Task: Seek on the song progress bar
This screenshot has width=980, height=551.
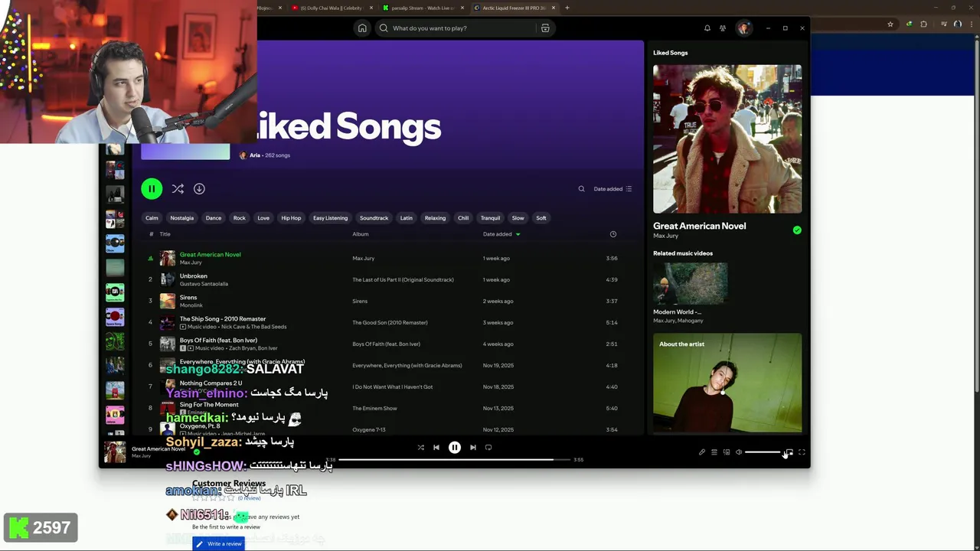Action: (x=455, y=460)
